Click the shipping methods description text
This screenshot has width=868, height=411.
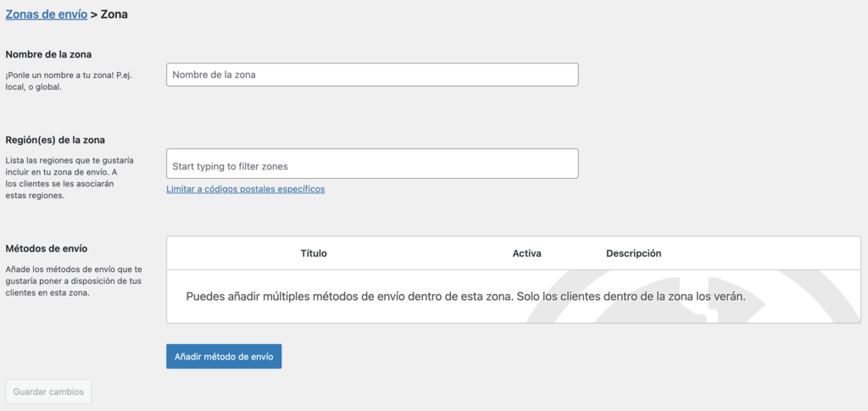73,280
